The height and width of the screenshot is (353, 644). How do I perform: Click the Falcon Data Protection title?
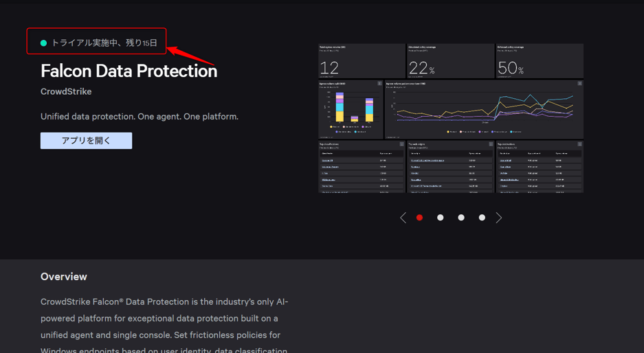click(129, 71)
